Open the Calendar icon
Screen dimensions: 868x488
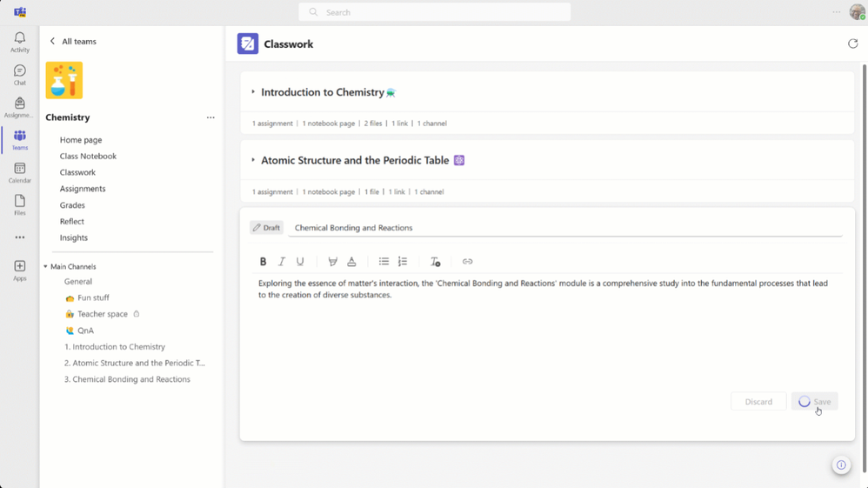[19, 173]
